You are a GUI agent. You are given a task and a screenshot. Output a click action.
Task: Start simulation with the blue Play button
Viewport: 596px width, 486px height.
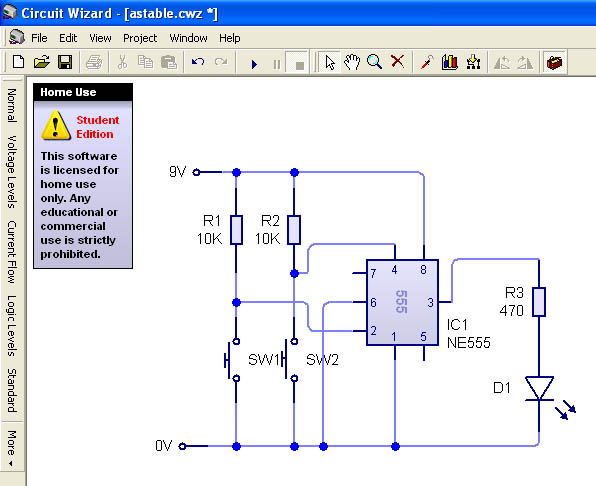point(254,64)
